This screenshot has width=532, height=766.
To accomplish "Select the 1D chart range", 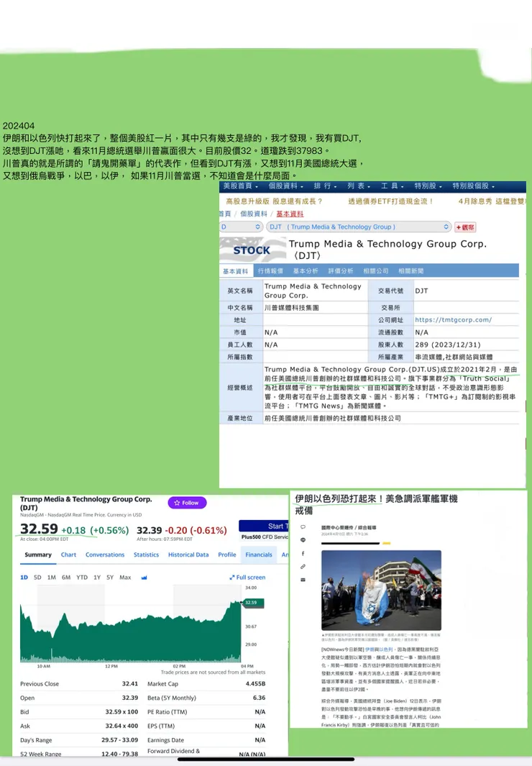I will point(24,578).
